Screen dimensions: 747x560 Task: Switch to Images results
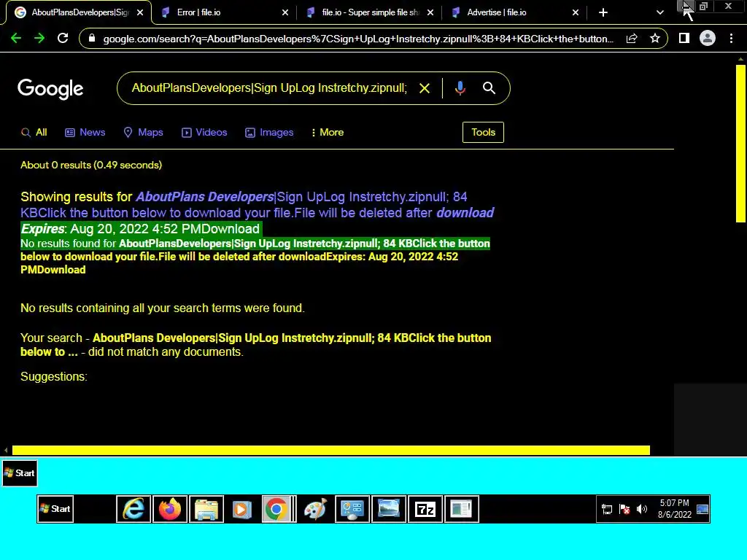pos(269,133)
